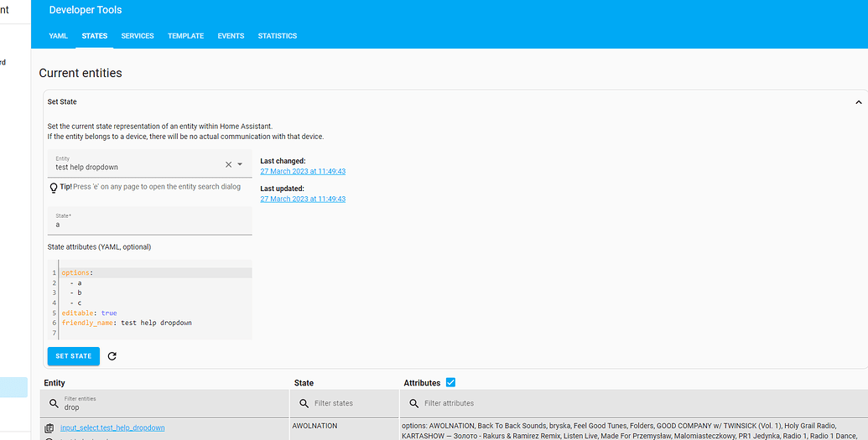
Task: Click the Last changed timestamp link
Action: coord(303,172)
